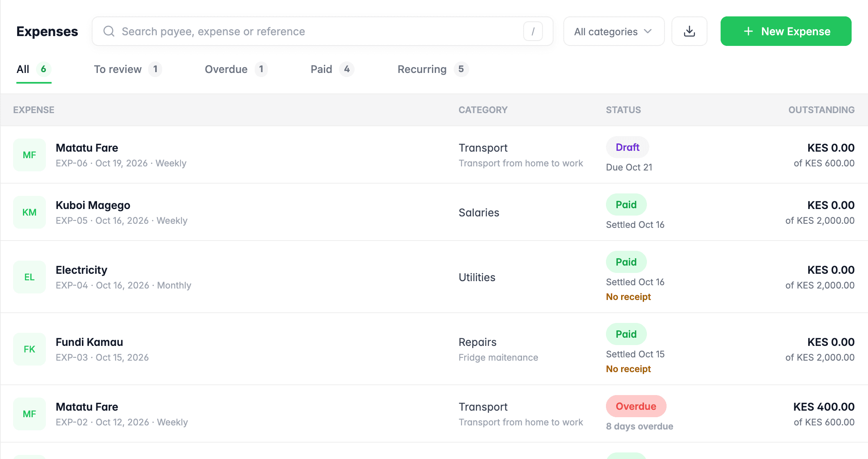Open the Recurring tab

433,69
